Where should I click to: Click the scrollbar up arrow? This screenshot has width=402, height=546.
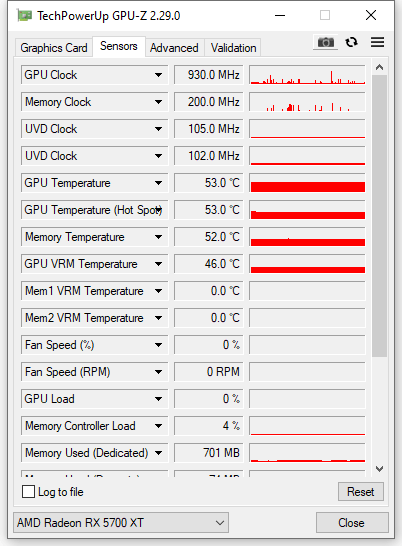[379, 67]
